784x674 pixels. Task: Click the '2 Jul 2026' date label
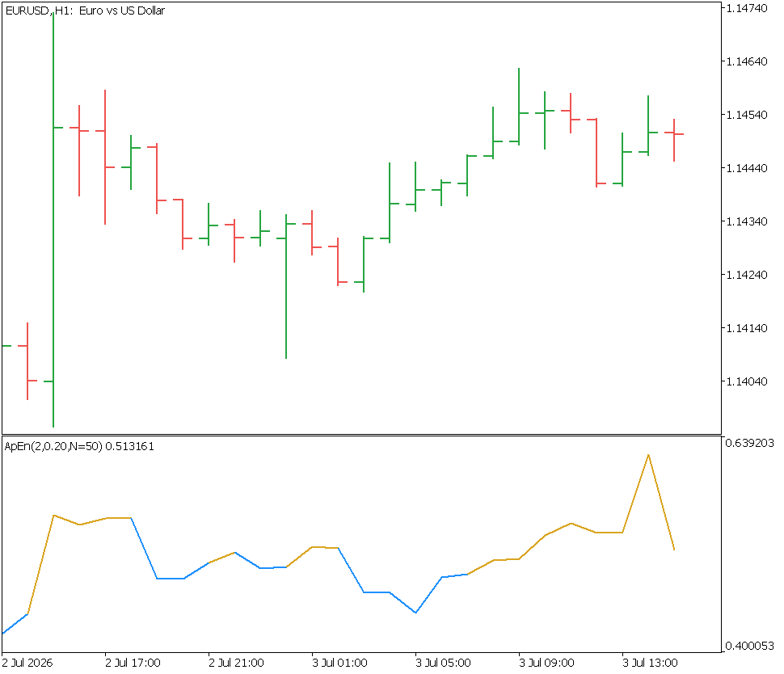[27, 663]
